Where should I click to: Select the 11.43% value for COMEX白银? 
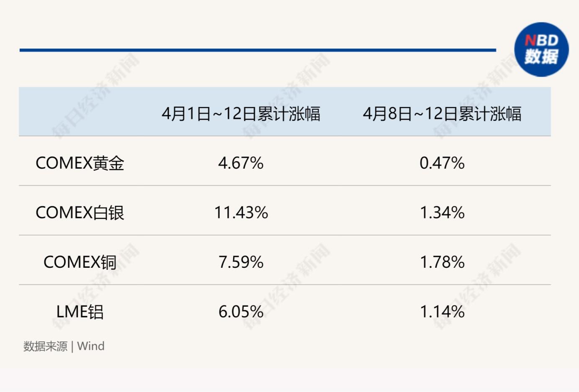[241, 213]
